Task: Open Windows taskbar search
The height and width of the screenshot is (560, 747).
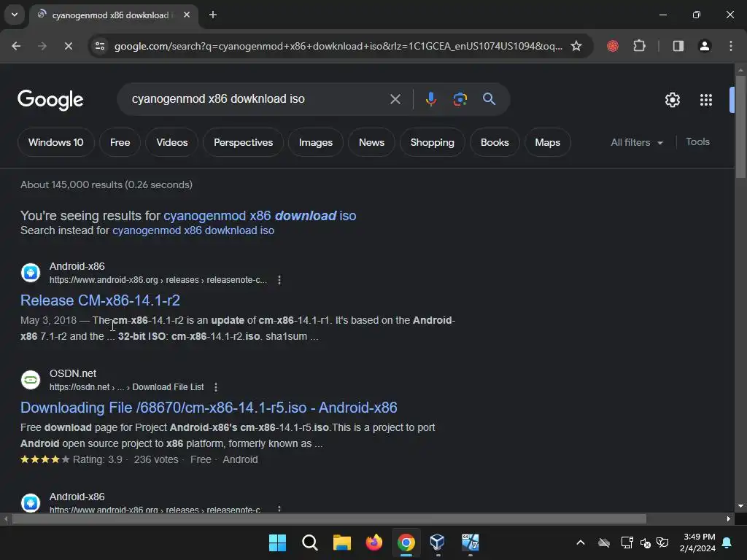Action: [309, 542]
